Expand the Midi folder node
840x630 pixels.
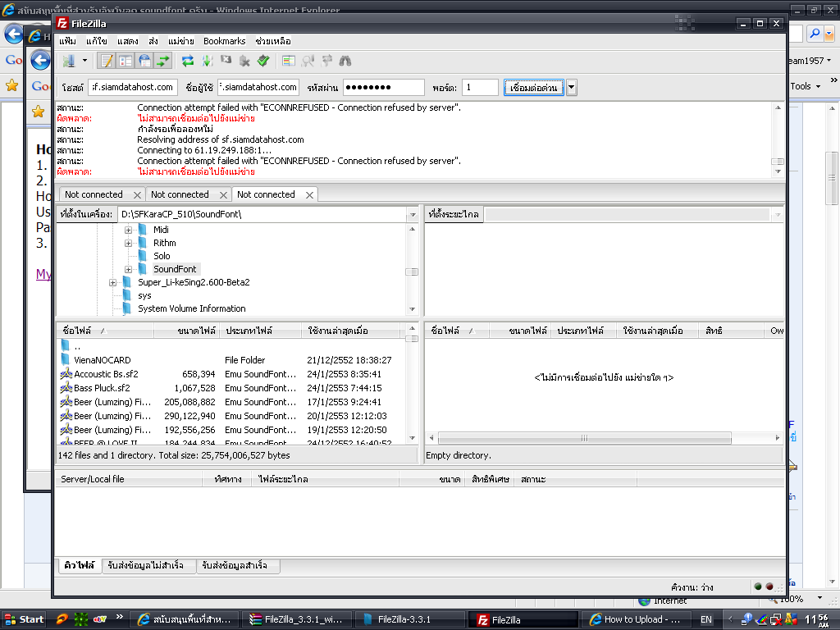(128, 230)
